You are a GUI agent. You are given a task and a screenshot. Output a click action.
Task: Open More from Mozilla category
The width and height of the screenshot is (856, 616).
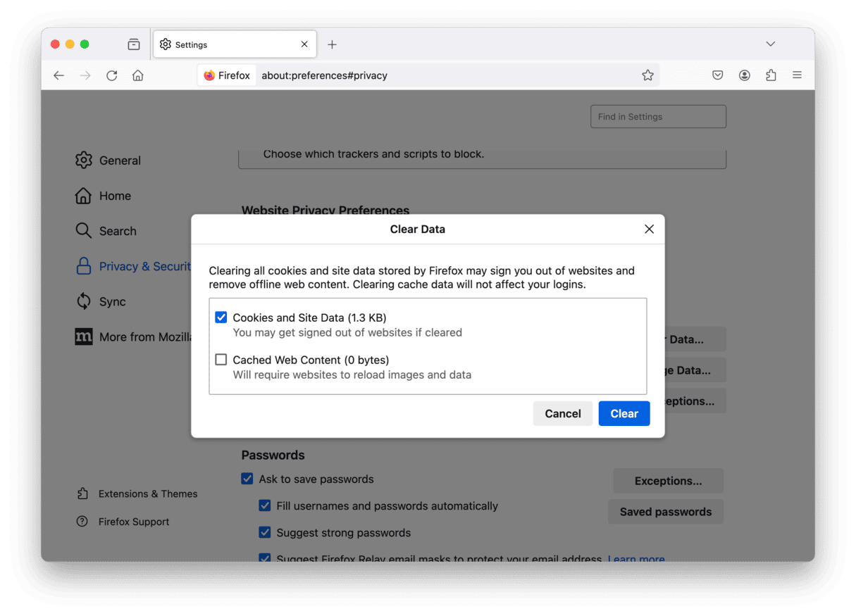[x=133, y=337]
